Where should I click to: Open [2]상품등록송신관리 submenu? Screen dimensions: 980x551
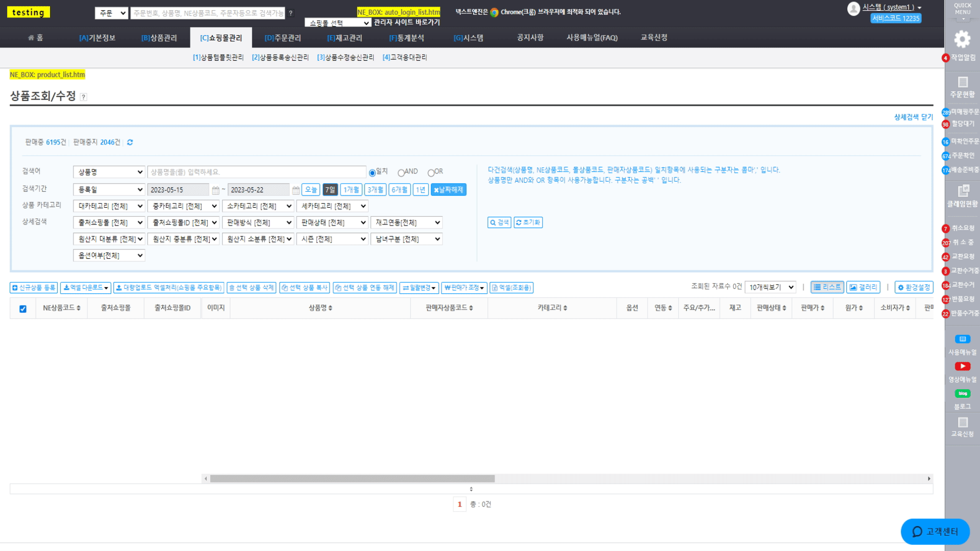click(x=280, y=58)
